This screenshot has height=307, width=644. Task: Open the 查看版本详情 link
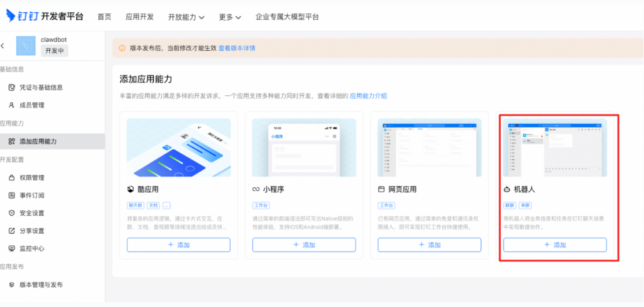click(x=236, y=48)
